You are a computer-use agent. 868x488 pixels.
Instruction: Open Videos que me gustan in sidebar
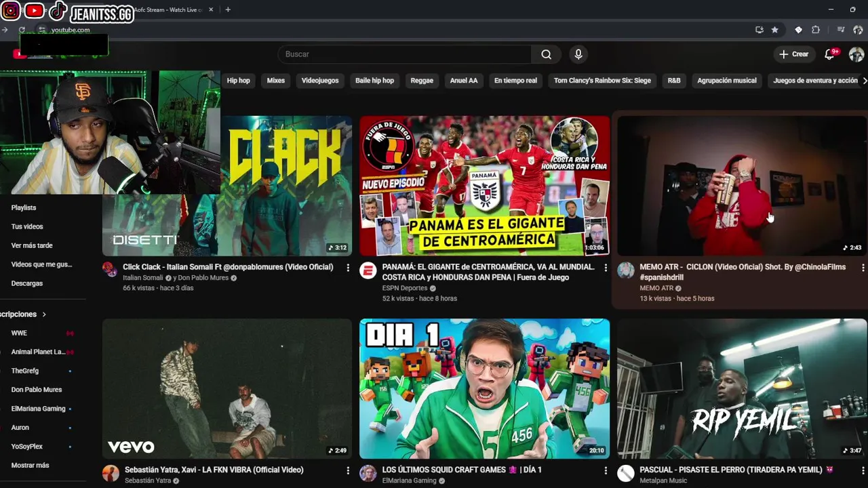pos(41,265)
